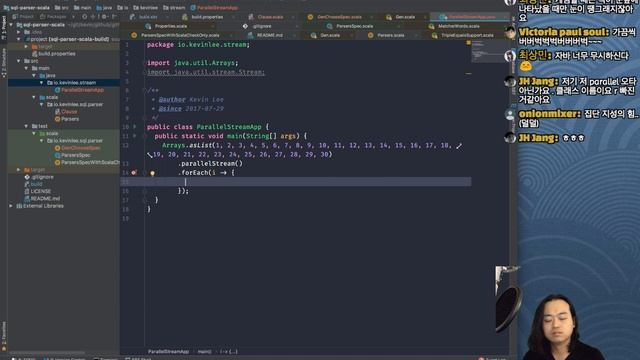Collapse the test folder in tree
Image resolution: width=640 pixels, height=360 pixels.
27,126
